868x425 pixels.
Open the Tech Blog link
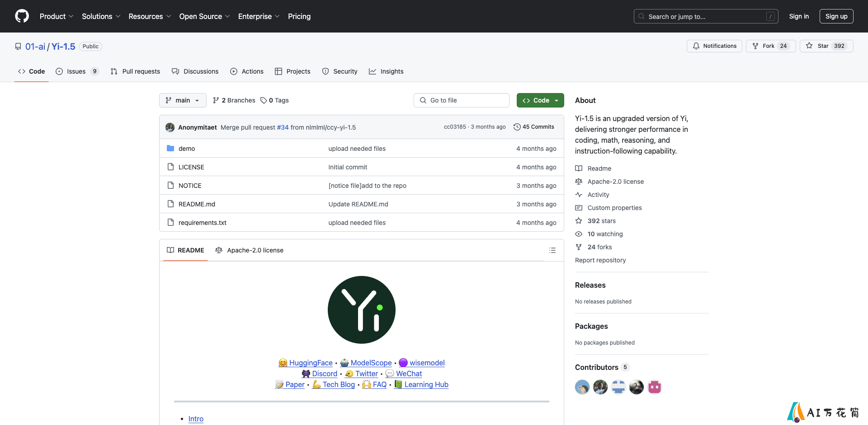tap(334, 384)
